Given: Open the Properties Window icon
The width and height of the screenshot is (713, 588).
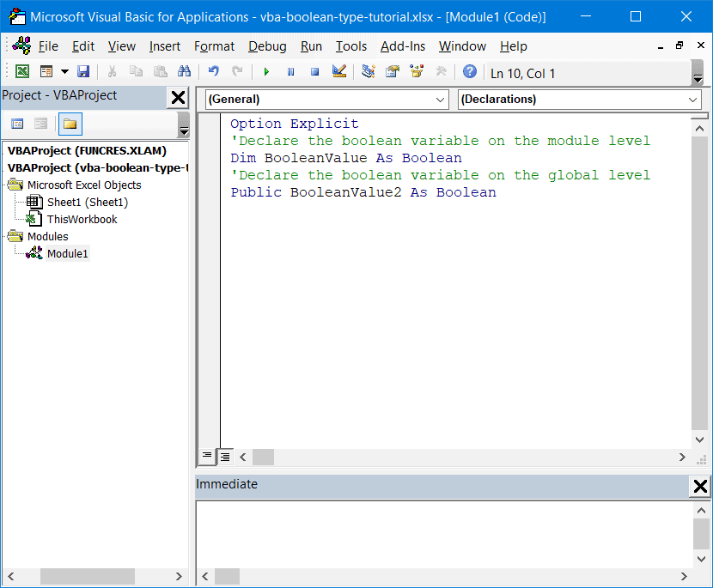Looking at the screenshot, I should tap(393, 73).
